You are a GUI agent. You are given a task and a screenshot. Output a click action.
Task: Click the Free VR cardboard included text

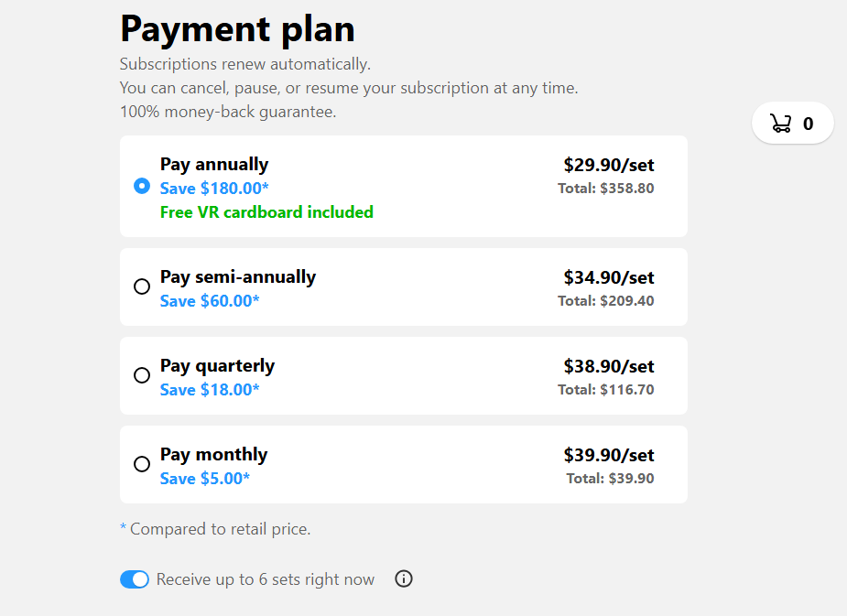tap(266, 212)
